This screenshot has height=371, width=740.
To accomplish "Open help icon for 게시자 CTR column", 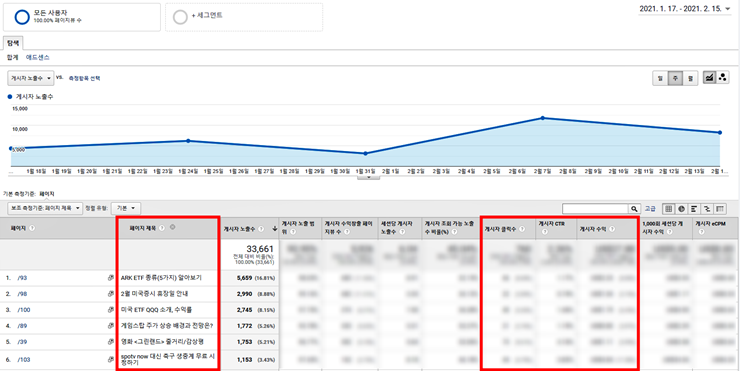I will click(x=545, y=232).
